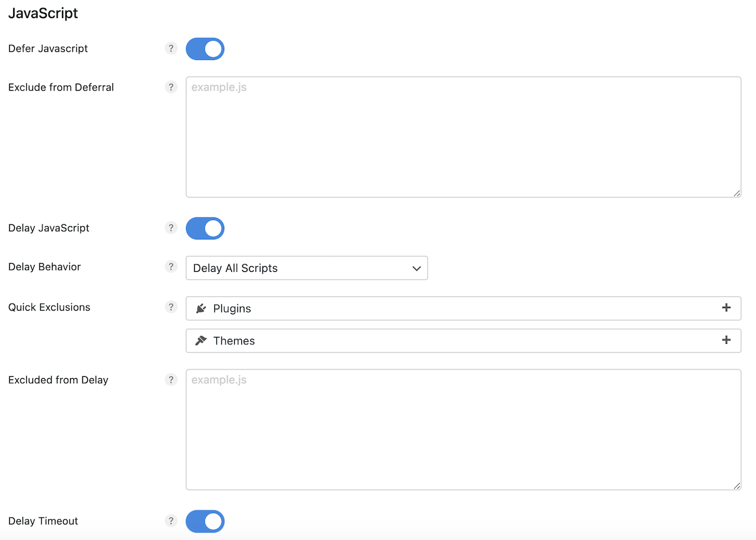
Task: Click the Excluded from Delay resize handle
Action: tap(737, 484)
